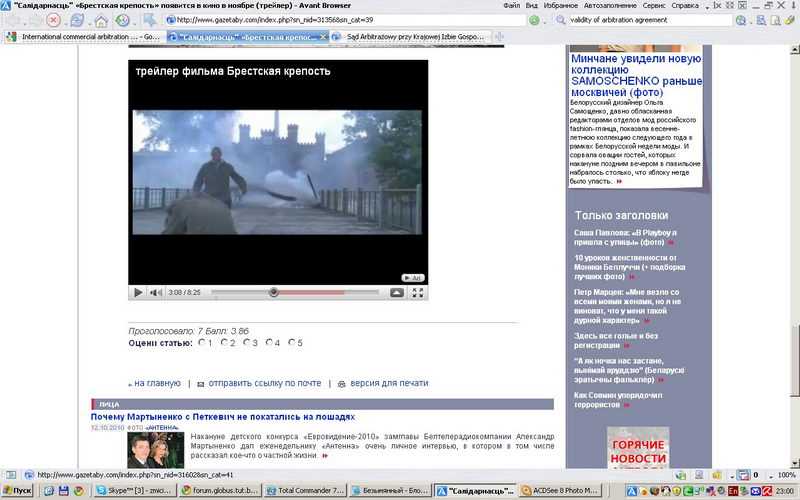
Task: Open the History globe icon in the toolbar
Action: tap(122, 20)
